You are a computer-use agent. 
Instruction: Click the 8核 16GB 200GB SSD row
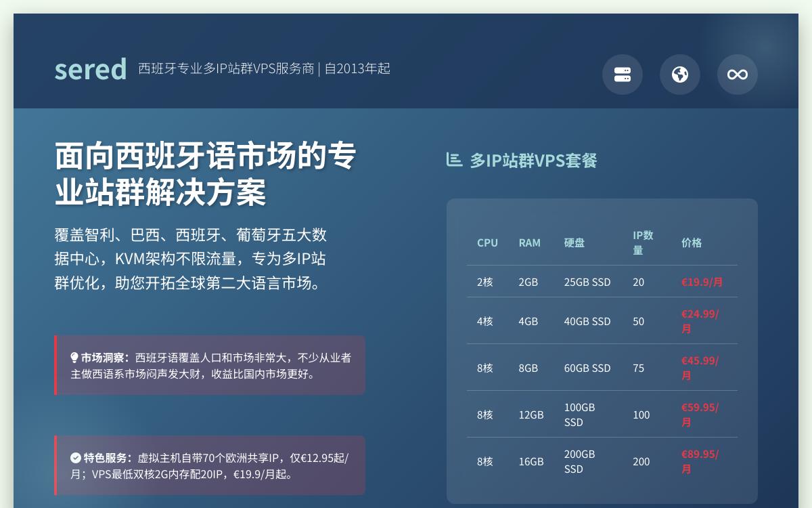point(602,461)
